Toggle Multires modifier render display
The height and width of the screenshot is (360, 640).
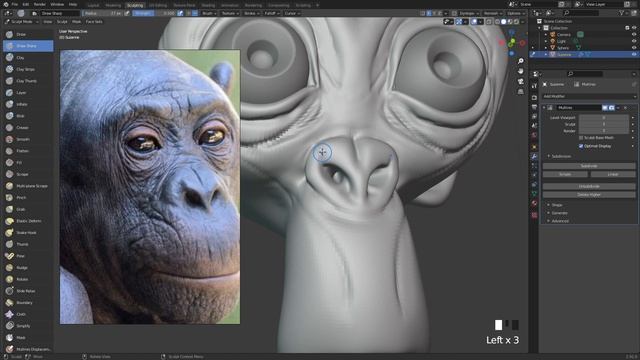pos(611,108)
